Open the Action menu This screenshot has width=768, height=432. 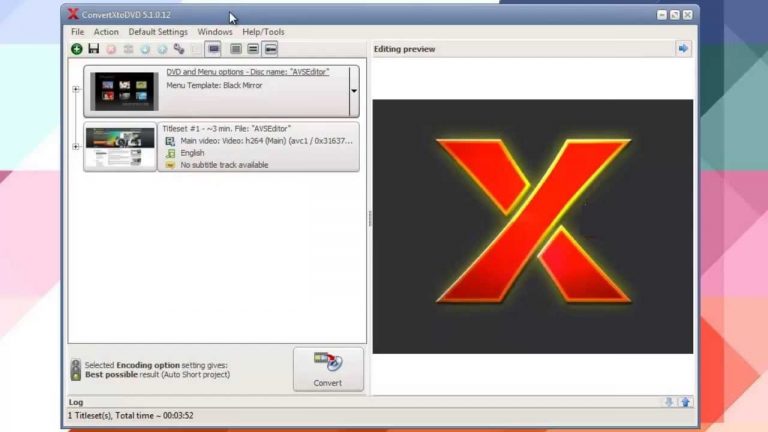click(106, 32)
